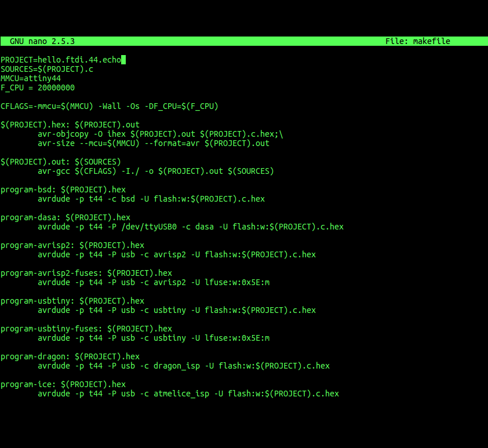Click the 'SOURCES=$(PROJECT).c' line
The height and width of the screenshot is (448, 488).
(x=47, y=69)
